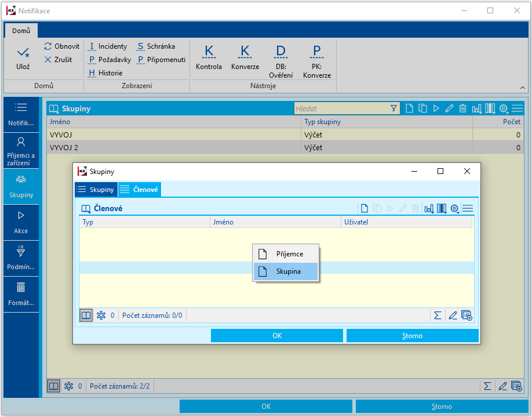Viewport: 532px width, 417px height.
Task: Click Zrušit cancel in ribbon
Action: point(58,59)
